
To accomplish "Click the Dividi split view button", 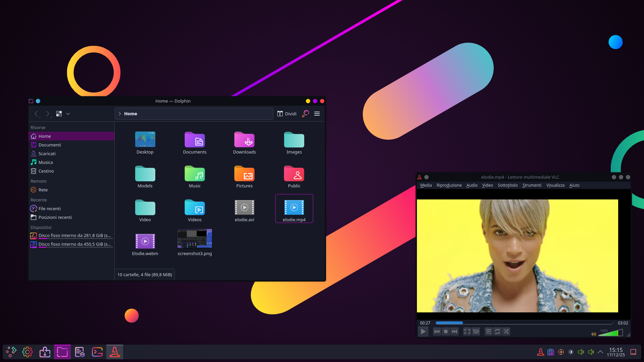I will (x=287, y=114).
